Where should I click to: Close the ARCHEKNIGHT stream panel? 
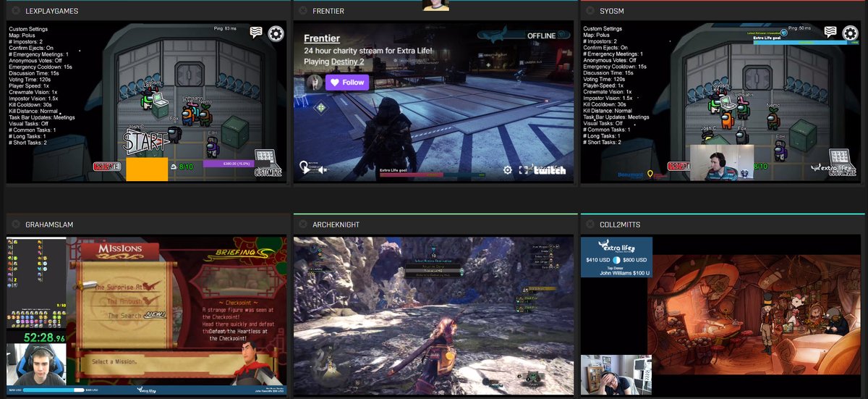pos(302,224)
